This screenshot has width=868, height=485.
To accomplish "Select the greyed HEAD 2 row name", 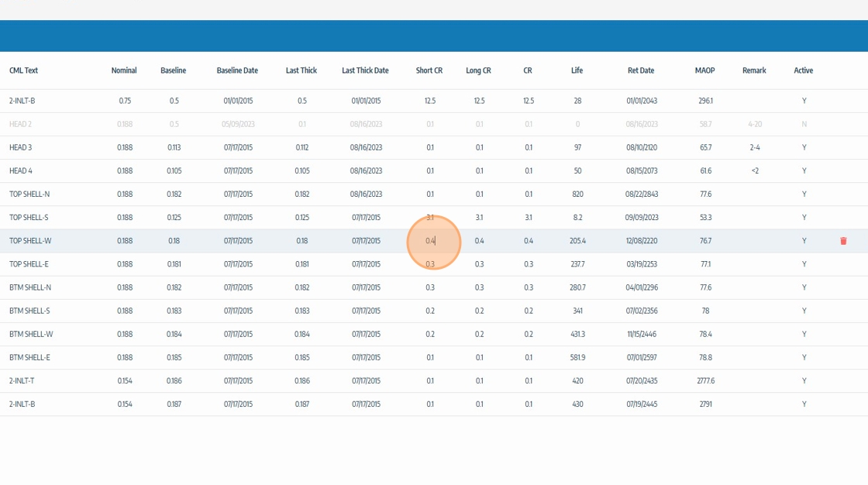I will [x=20, y=124].
